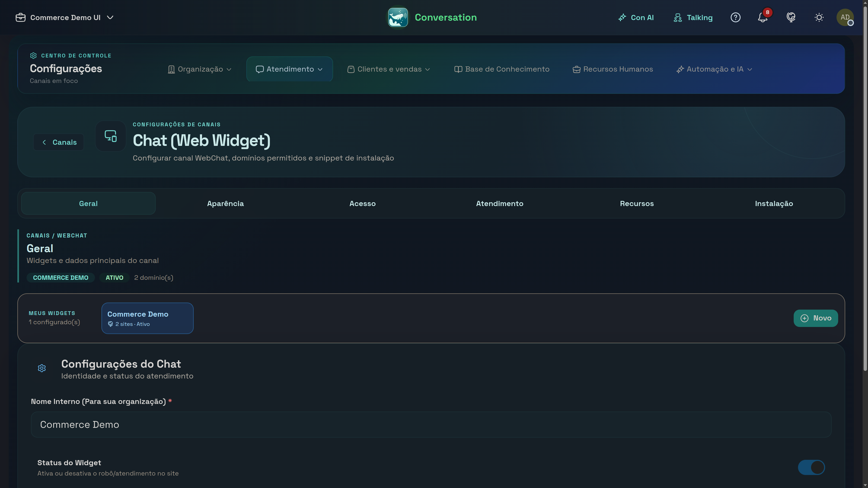Select the Commerce Demo widget card
Screen dimensions: 868x488
point(147,318)
